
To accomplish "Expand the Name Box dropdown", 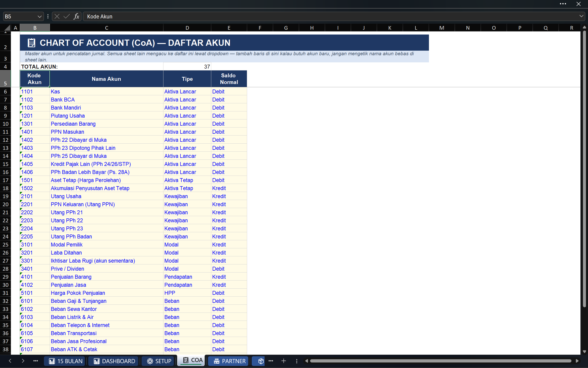I will coord(39,17).
